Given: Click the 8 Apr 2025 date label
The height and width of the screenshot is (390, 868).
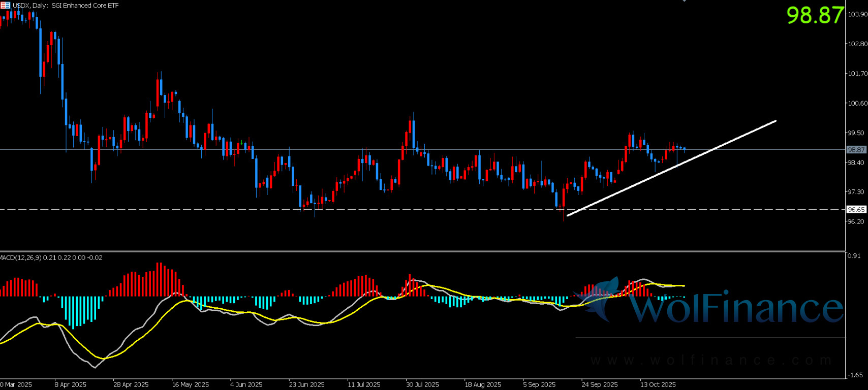Looking at the screenshot, I should point(70,384).
